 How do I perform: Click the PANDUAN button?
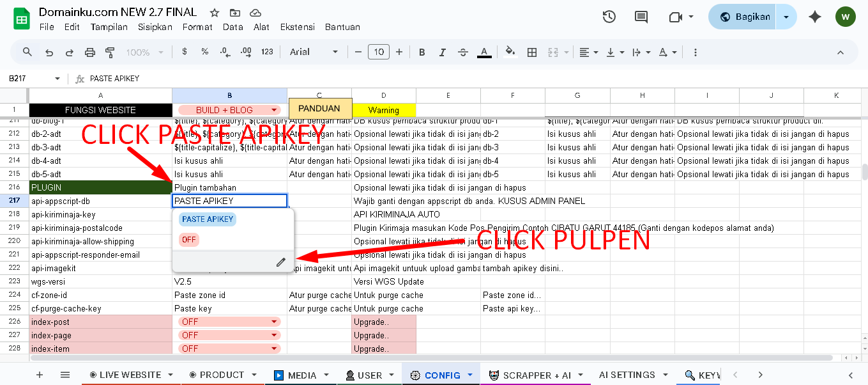click(319, 108)
